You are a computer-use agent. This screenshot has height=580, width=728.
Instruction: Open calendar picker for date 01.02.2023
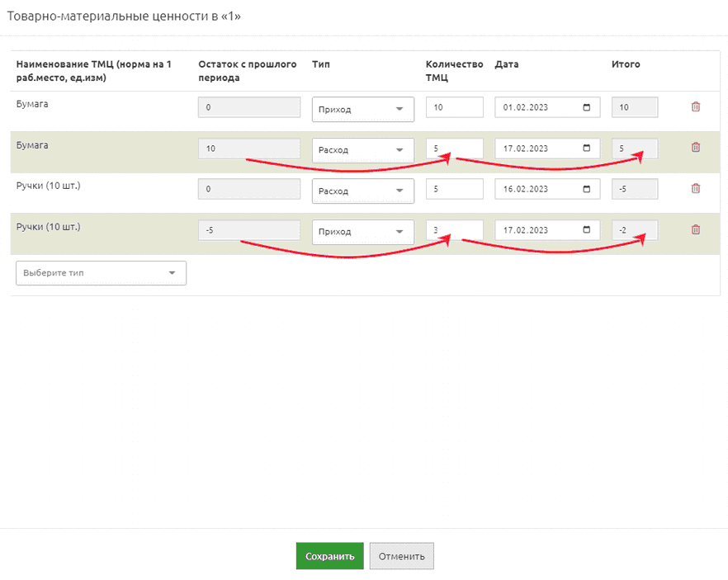click(x=586, y=107)
